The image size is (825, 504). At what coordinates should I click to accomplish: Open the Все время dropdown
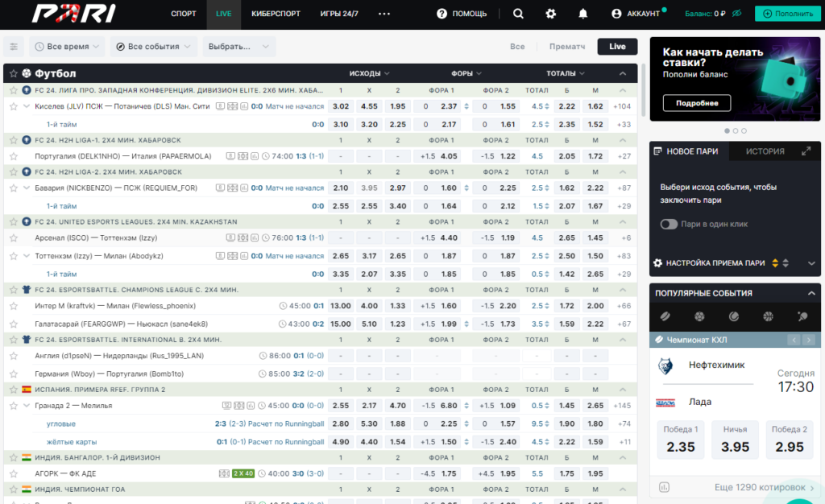[x=67, y=47]
